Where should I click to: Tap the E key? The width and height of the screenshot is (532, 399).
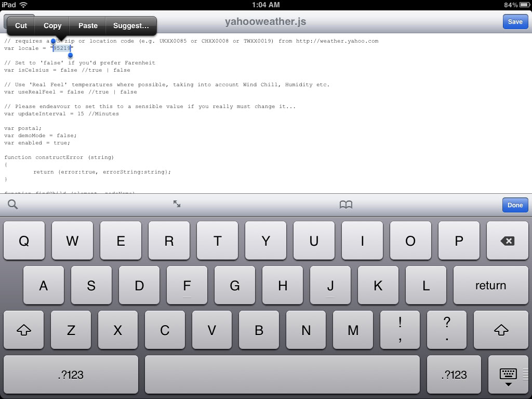[x=121, y=241]
